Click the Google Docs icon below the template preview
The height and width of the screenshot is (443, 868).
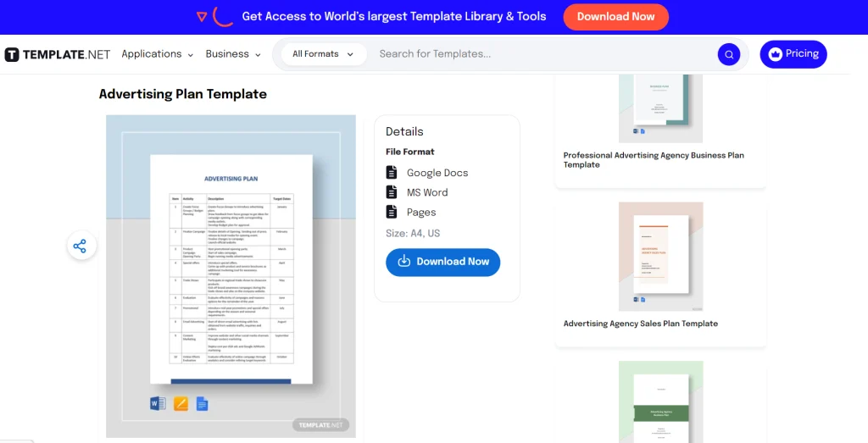[x=202, y=403]
